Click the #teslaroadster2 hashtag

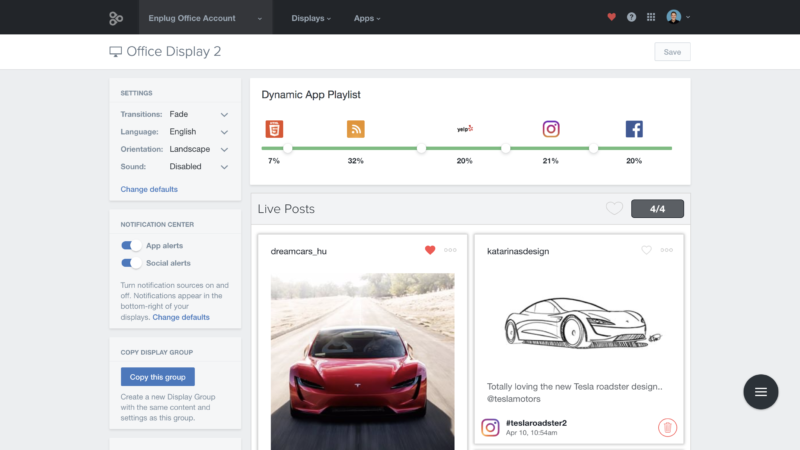pyautogui.click(x=536, y=423)
